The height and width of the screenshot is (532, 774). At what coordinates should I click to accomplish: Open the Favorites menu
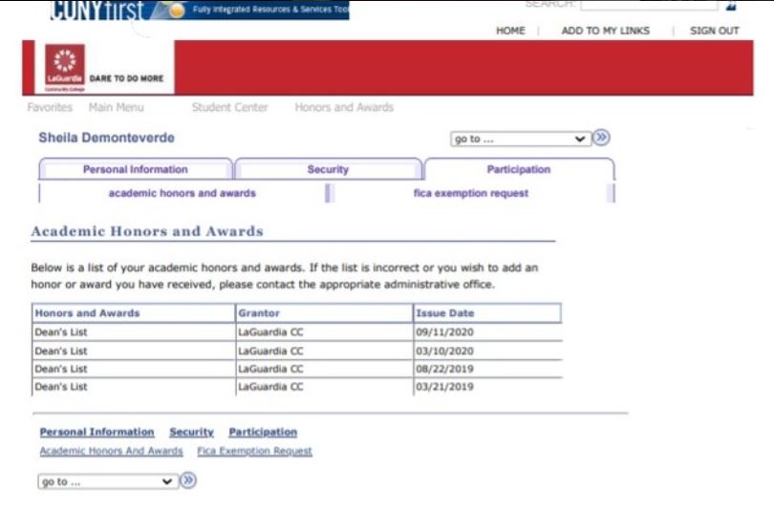click(50, 108)
